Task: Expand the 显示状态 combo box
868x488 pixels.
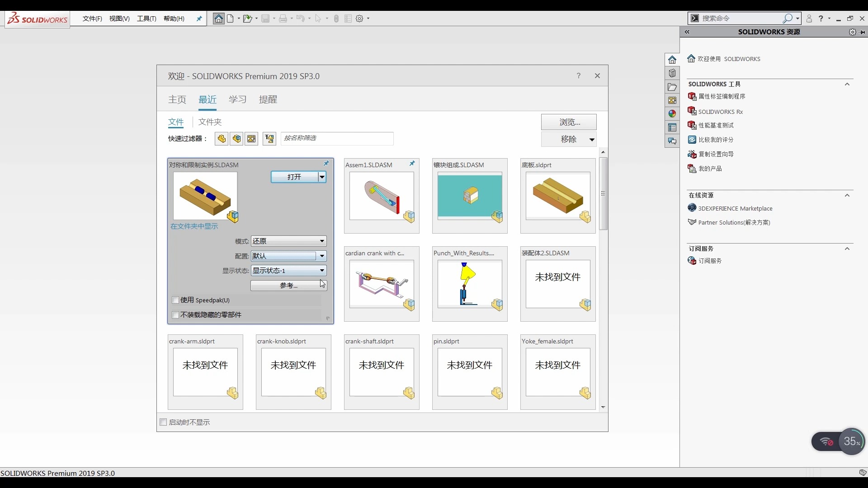Action: 322,271
